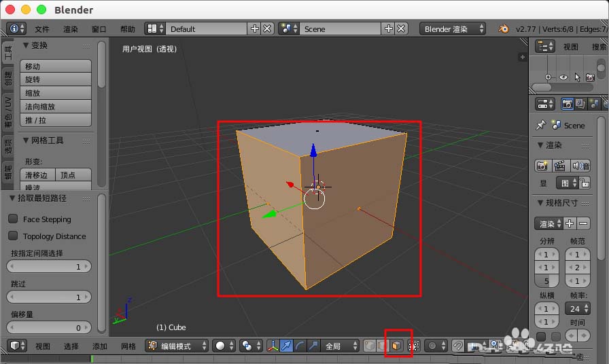Screen dimensions: 609x364
Task: Open the 窗口 menu
Action: (99, 29)
